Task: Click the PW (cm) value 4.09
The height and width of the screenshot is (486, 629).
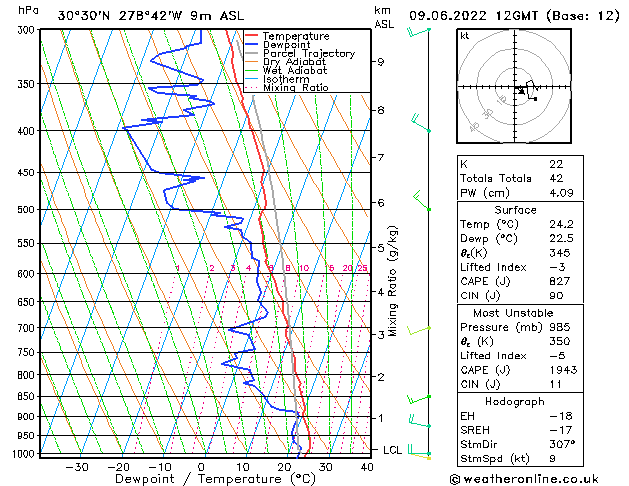Action: coord(561,193)
